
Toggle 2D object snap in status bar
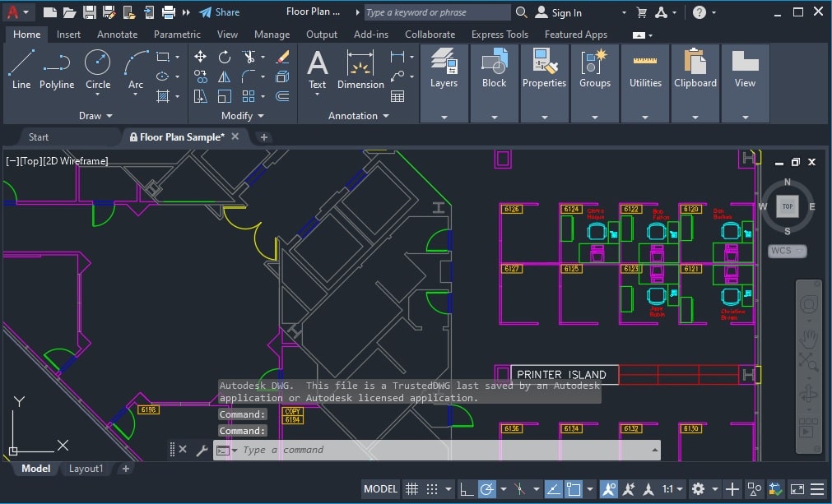click(574, 488)
